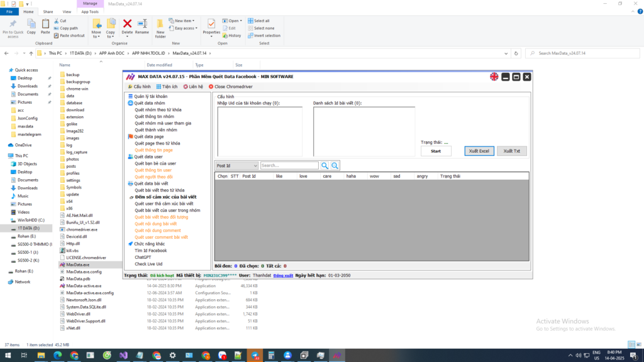Click the Search text field in MAX DATA

point(289,166)
